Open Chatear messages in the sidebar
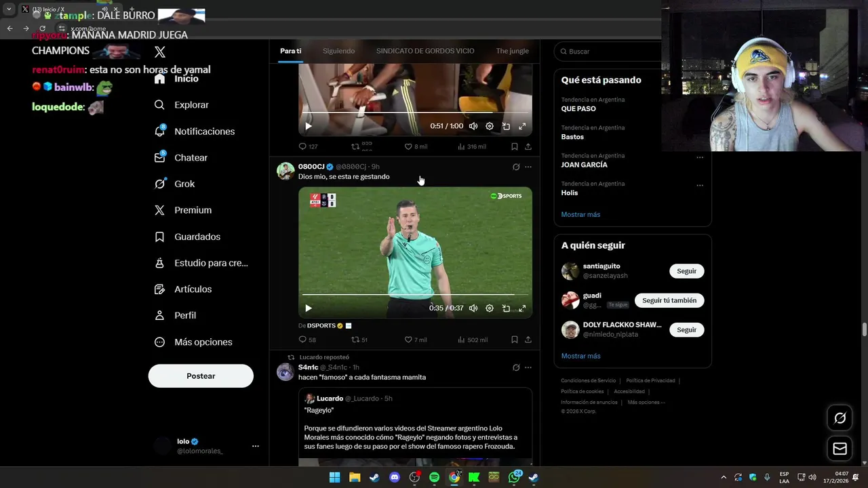The width and height of the screenshot is (868, 488). (x=181, y=157)
